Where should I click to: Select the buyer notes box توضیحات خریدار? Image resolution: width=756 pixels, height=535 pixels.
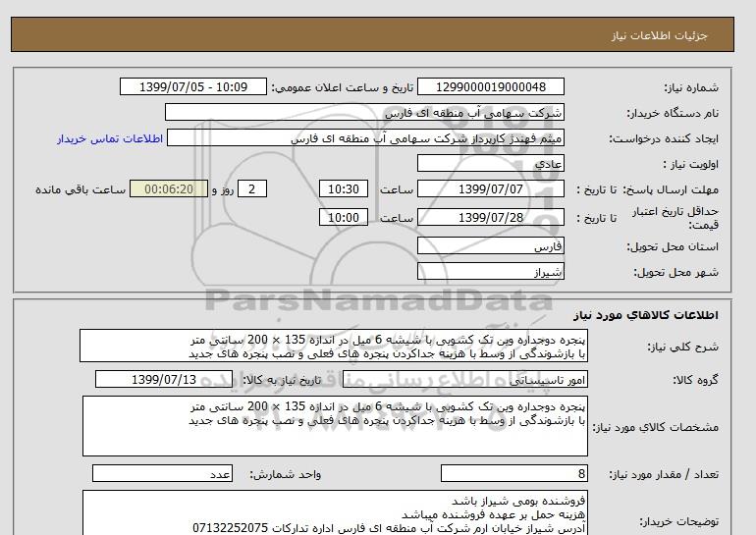point(335,512)
